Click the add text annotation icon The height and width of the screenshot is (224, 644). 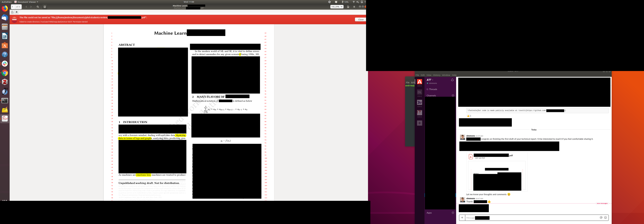[x=12, y=12]
